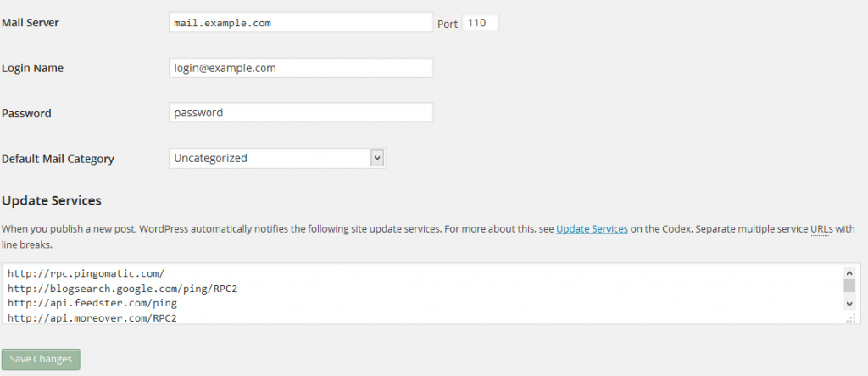Click the scrollbar thumb in the services list
868x376 pixels.
click(x=849, y=285)
